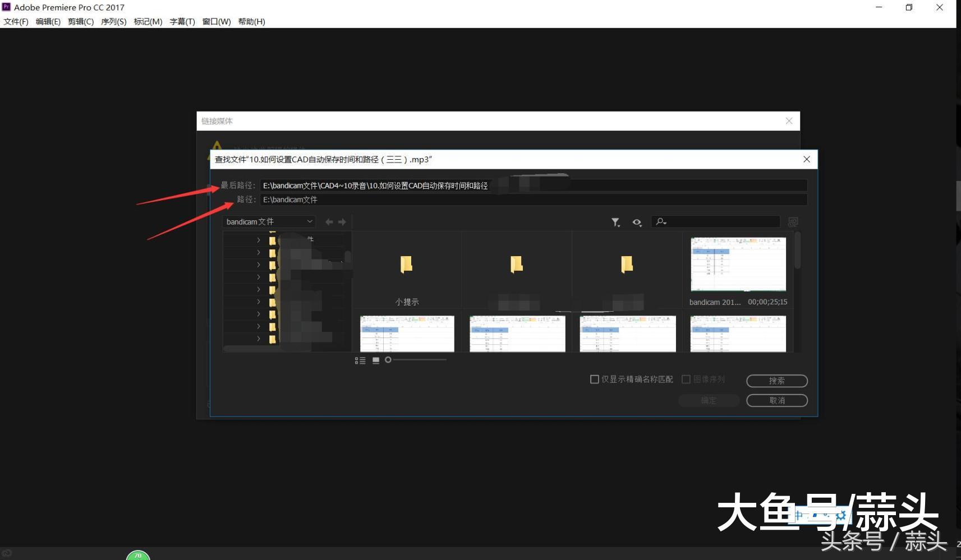The width and height of the screenshot is (961, 560).
Task: Click the 搜索 button
Action: pos(777,381)
